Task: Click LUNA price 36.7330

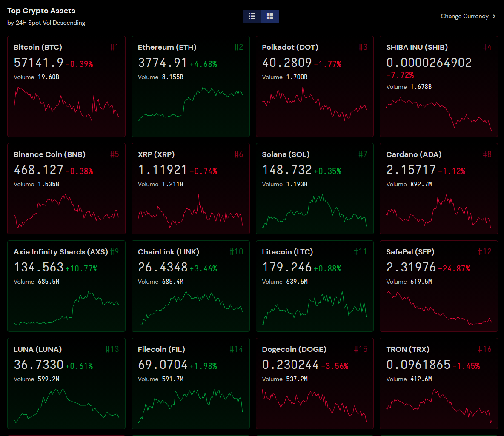Action: click(x=39, y=365)
